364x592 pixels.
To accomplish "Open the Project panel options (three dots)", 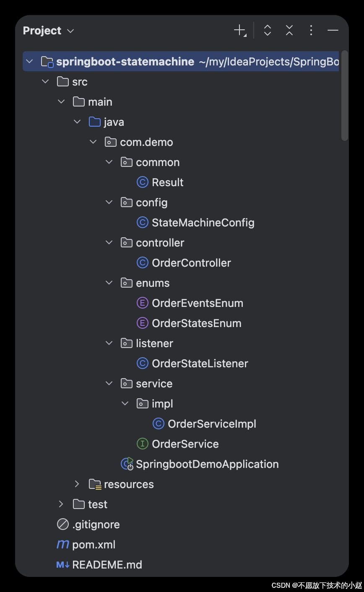I will pyautogui.click(x=311, y=30).
